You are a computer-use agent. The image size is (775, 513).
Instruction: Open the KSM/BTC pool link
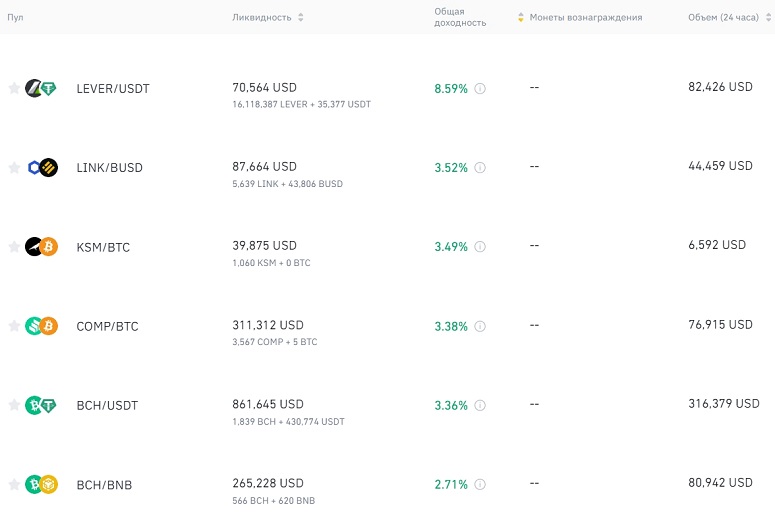tap(103, 247)
